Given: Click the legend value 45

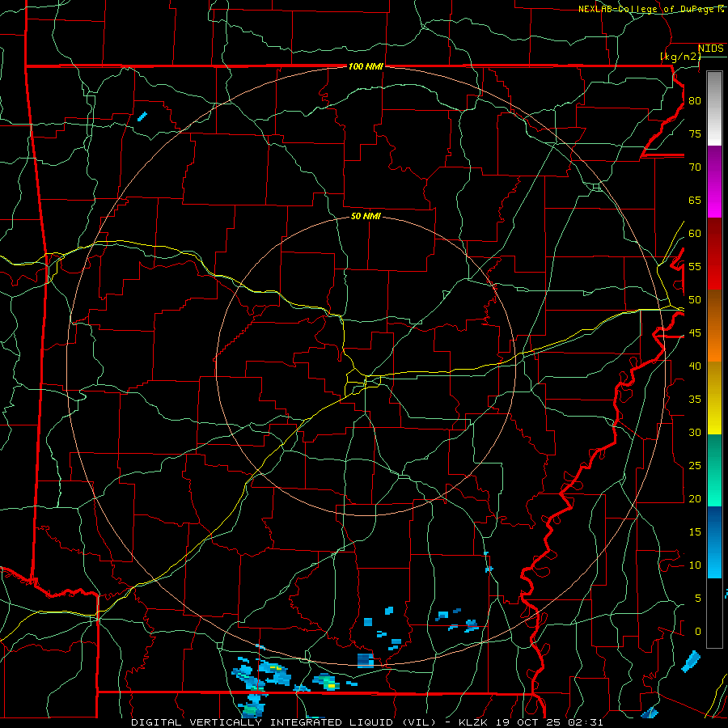Looking at the screenshot, I should click(695, 333).
